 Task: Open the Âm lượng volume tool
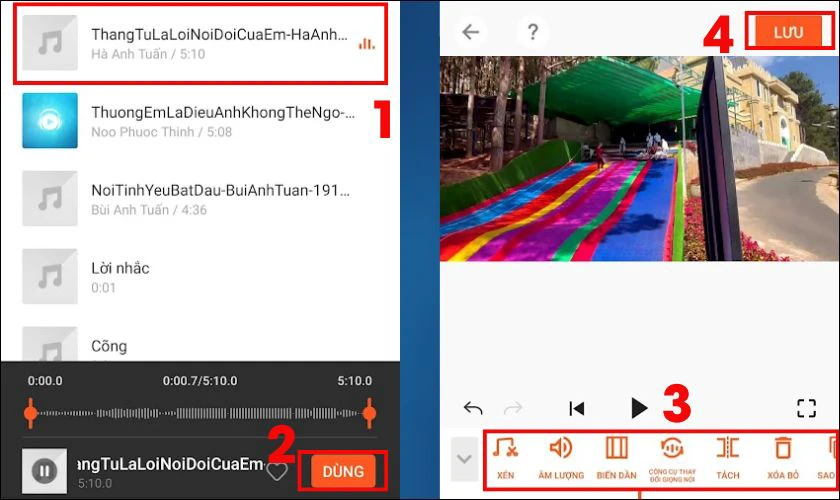click(x=560, y=456)
